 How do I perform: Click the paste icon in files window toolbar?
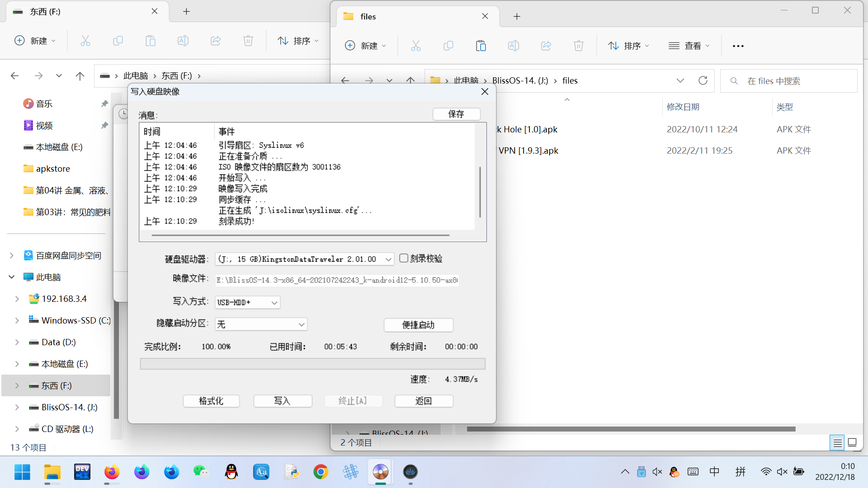tap(481, 46)
